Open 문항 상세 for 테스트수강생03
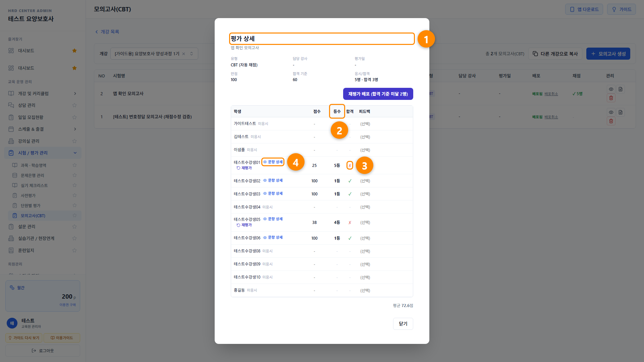 point(273,193)
